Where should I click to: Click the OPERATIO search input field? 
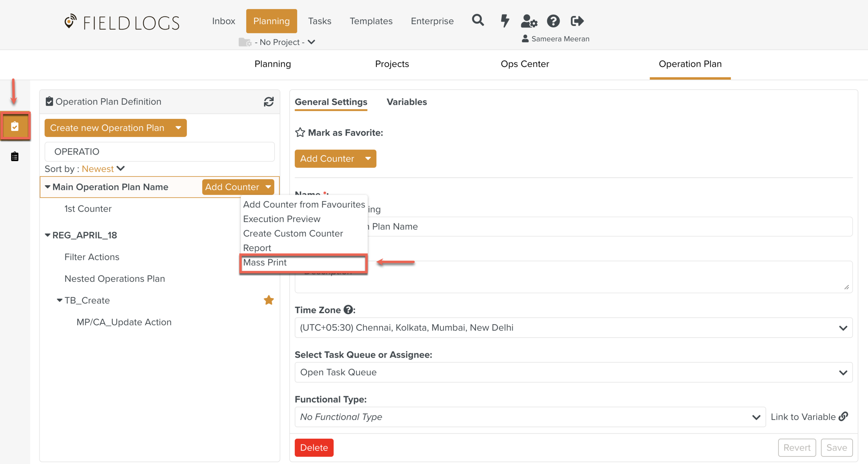coord(159,152)
